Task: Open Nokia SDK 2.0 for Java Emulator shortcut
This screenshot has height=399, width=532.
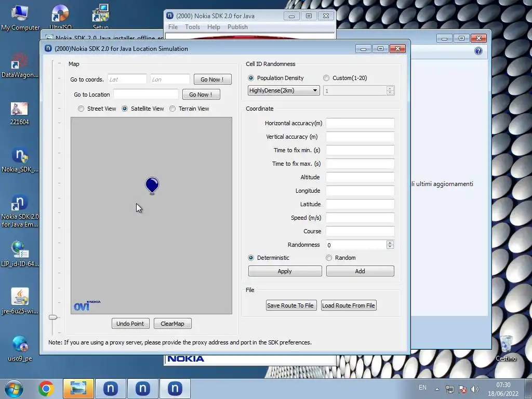Action: click(x=20, y=210)
